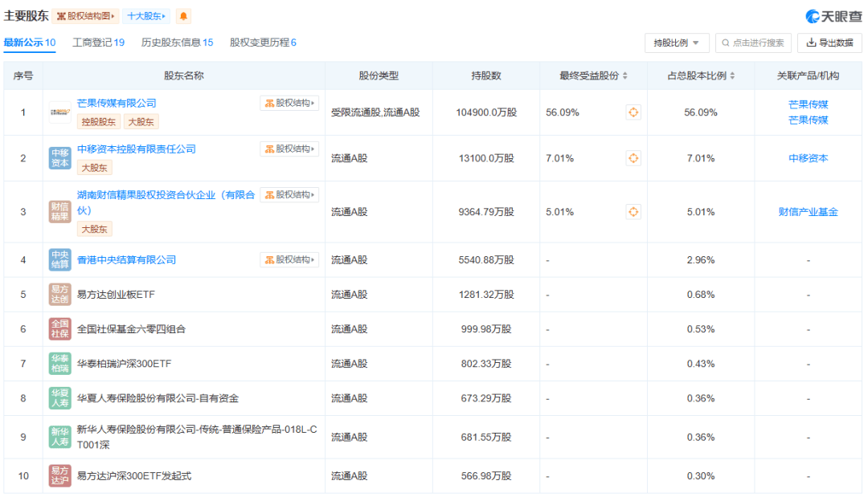The height and width of the screenshot is (497, 868).
Task: Click target icon in 中移资本 row
Action: point(633,158)
